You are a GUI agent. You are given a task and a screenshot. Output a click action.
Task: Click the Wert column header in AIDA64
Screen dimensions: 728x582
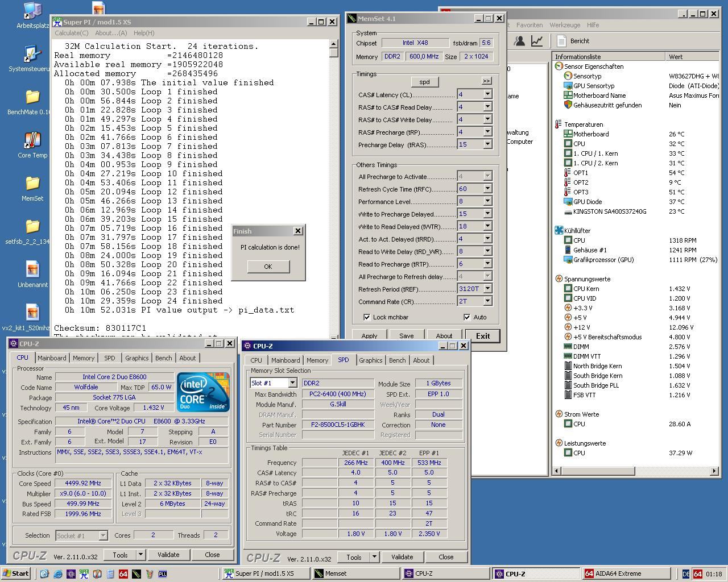693,57
